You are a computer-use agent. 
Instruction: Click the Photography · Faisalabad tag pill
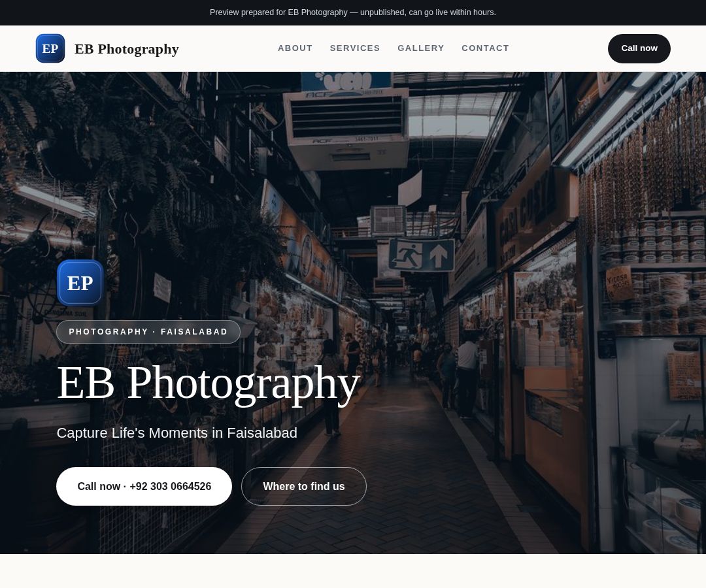click(x=148, y=332)
